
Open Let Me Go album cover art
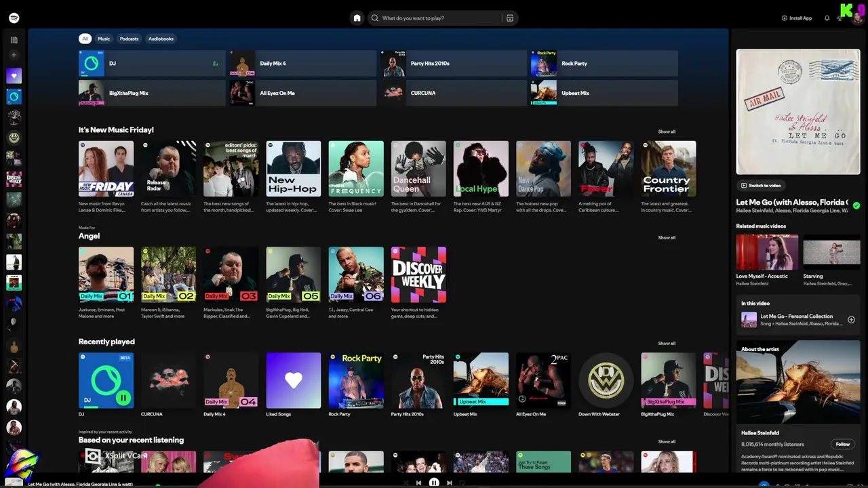point(798,112)
